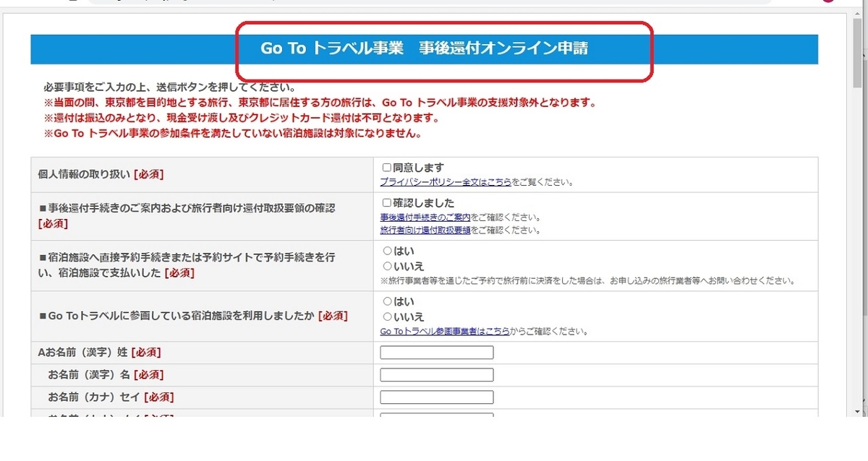This screenshot has height=461, width=868.
Task: Click the Go To トラベル事業 事後還付オンライン申請 heading
Action: point(424,49)
